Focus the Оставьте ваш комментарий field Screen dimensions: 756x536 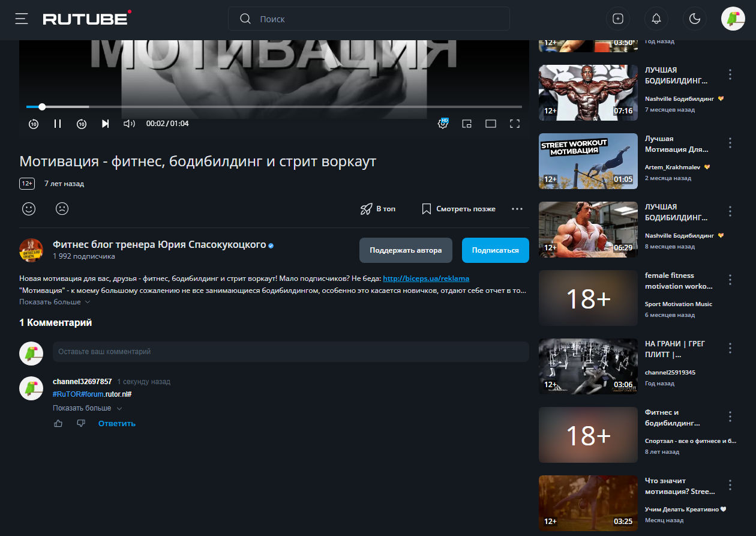pos(290,352)
